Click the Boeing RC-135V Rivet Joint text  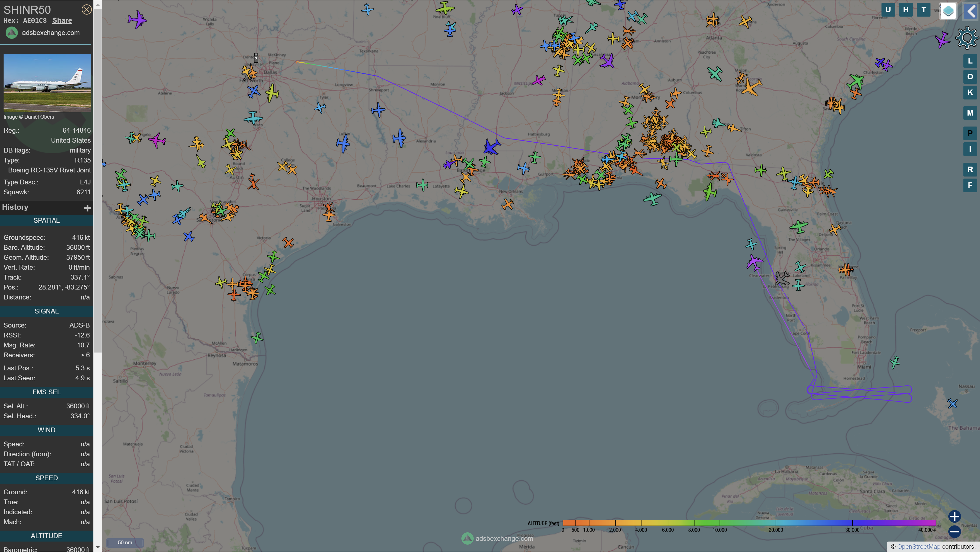[50, 170]
